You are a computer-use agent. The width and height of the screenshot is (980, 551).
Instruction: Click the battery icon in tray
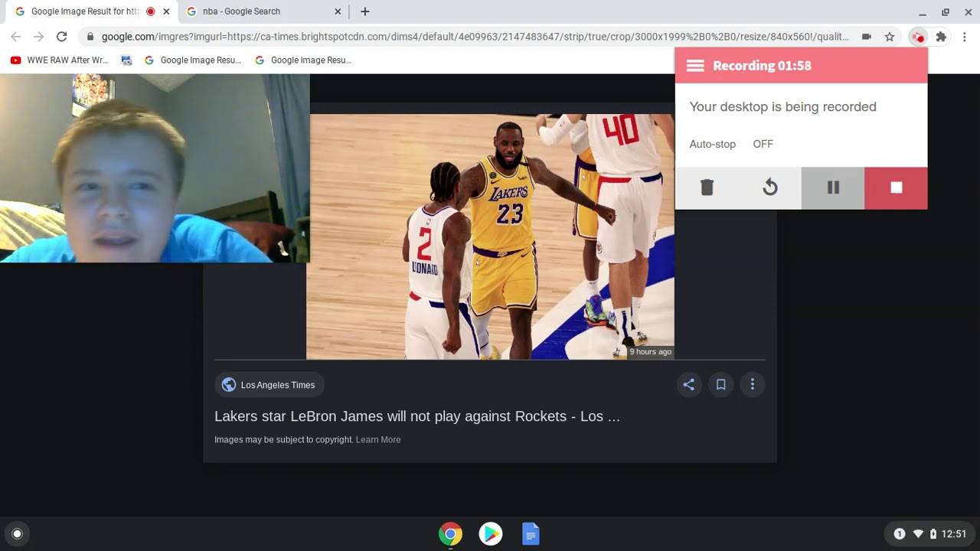933,534
